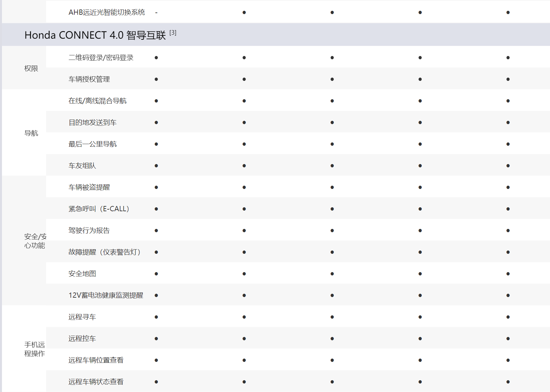Click the Honda CONNECT 4.0 智导互联 section header
This screenshot has width=550, height=392.
click(x=95, y=35)
